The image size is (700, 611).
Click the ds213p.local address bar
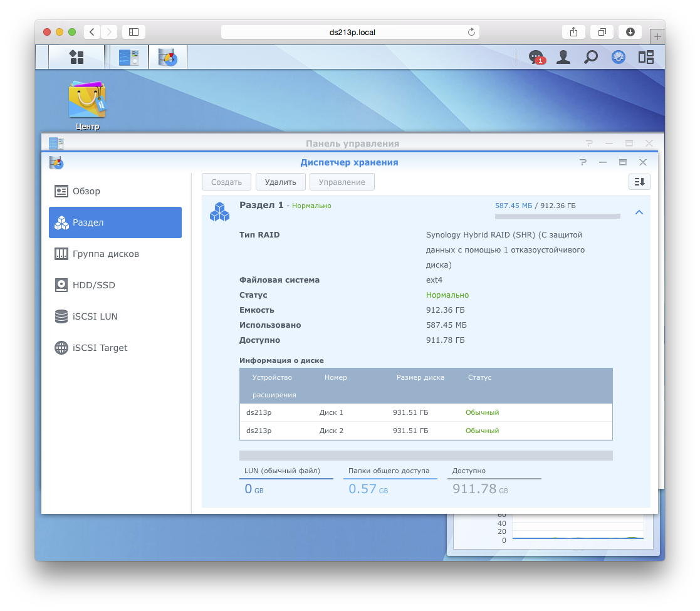pyautogui.click(x=350, y=32)
